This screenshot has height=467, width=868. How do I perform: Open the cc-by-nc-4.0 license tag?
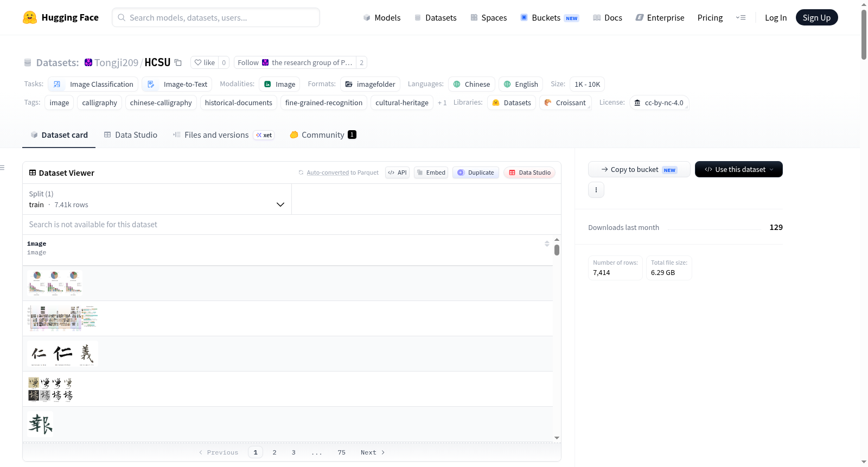[659, 103]
